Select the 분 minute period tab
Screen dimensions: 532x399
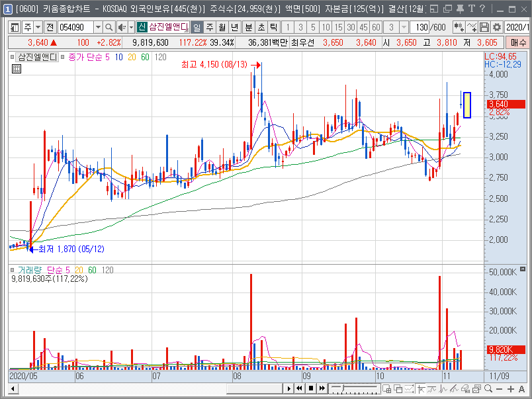pyautogui.click(x=248, y=27)
